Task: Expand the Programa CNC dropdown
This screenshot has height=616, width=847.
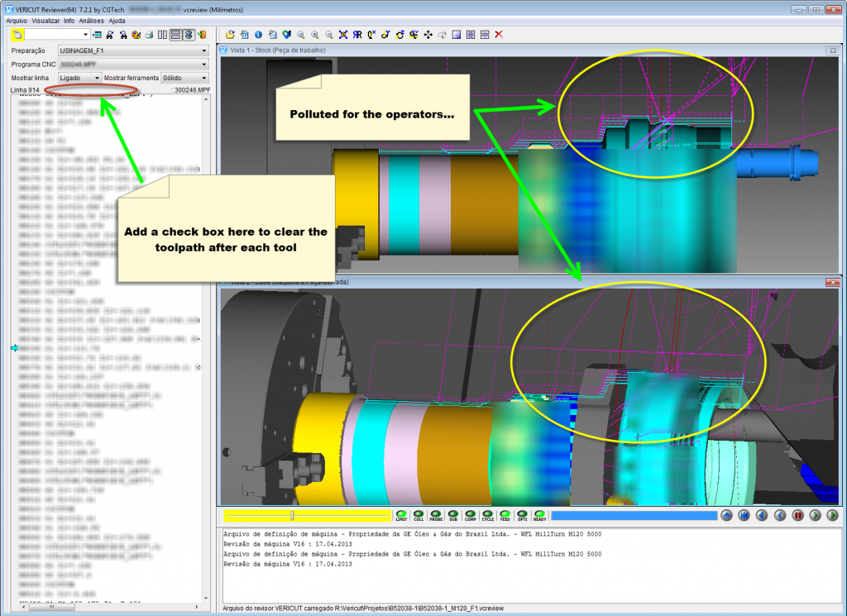Action: click(x=133, y=64)
